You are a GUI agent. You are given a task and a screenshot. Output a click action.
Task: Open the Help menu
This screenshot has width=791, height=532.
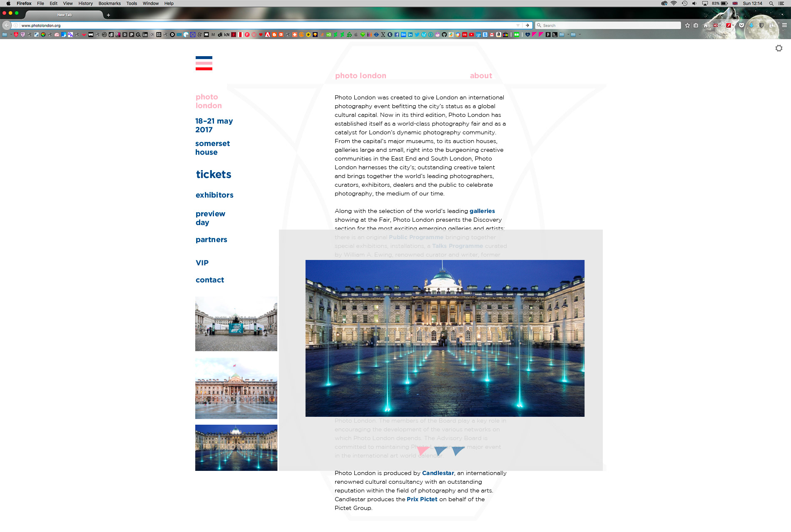click(x=169, y=3)
